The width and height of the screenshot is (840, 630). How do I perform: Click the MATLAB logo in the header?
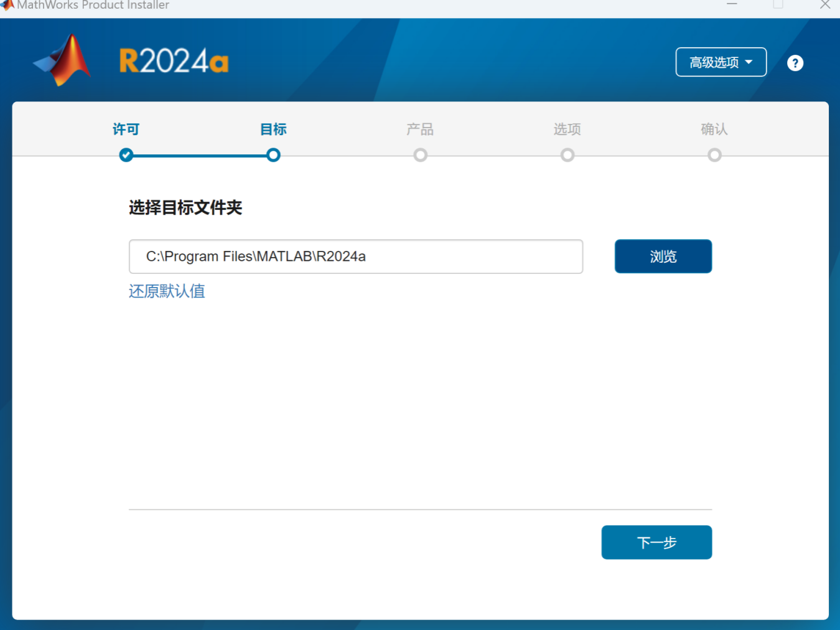pos(63,60)
